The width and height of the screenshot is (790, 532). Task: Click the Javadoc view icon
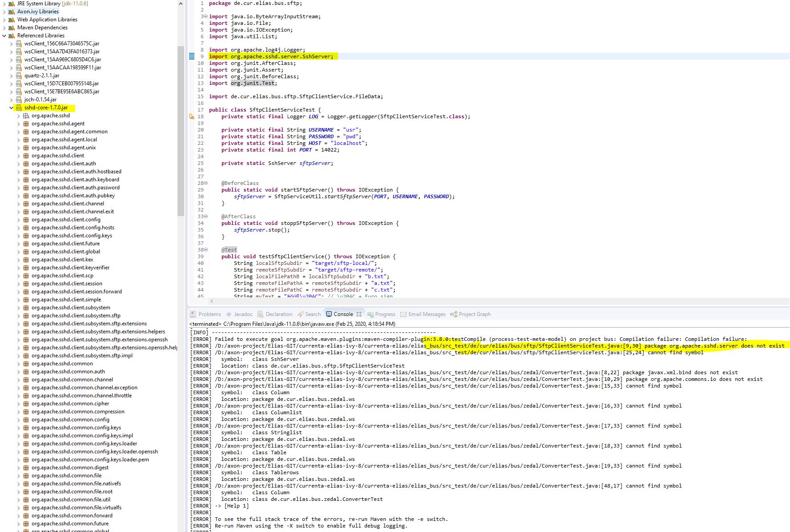point(229,314)
